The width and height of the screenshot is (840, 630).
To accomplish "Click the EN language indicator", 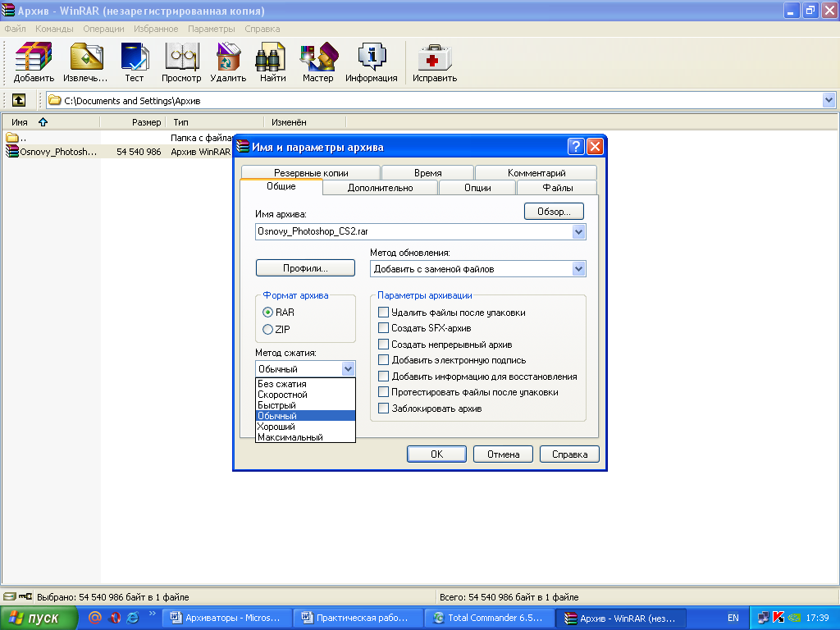I will tap(733, 618).
